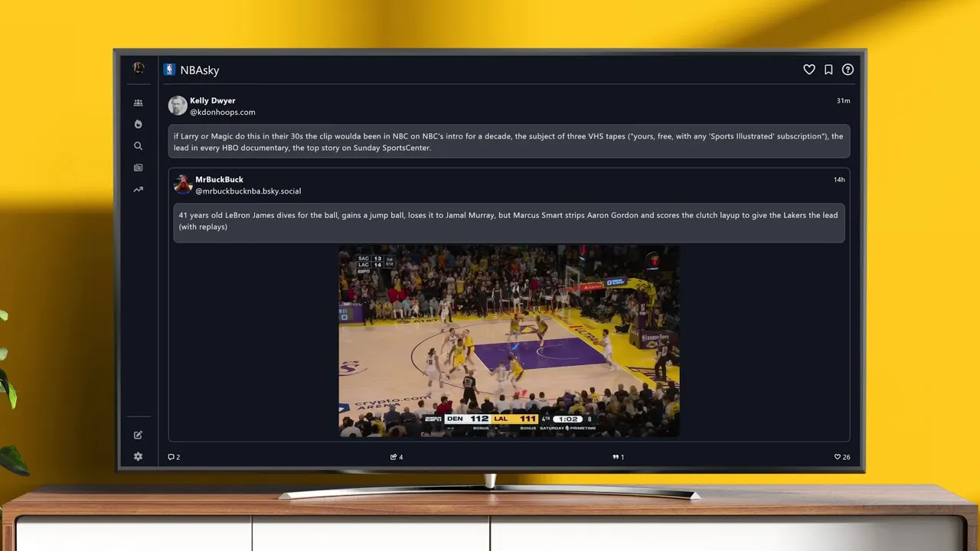
Task: Click Kelly Dwyer's post text about Larry or Magic
Action: [x=509, y=142]
